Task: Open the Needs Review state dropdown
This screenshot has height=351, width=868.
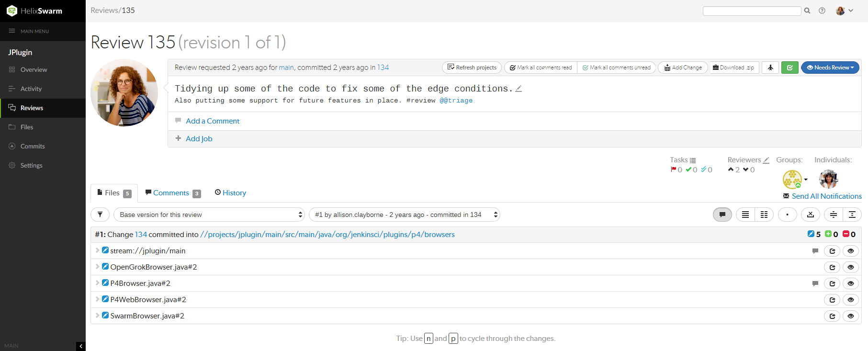Action: 830,68
